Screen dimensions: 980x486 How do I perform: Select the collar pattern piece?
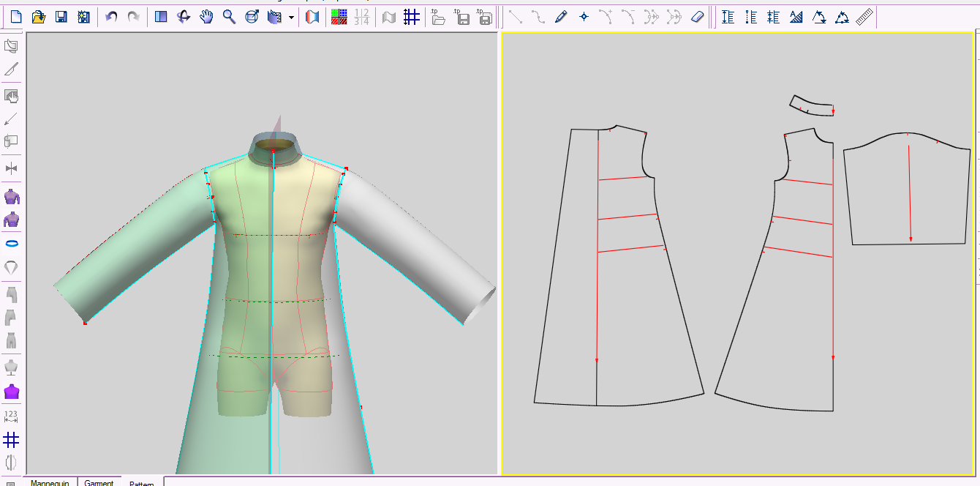point(812,106)
